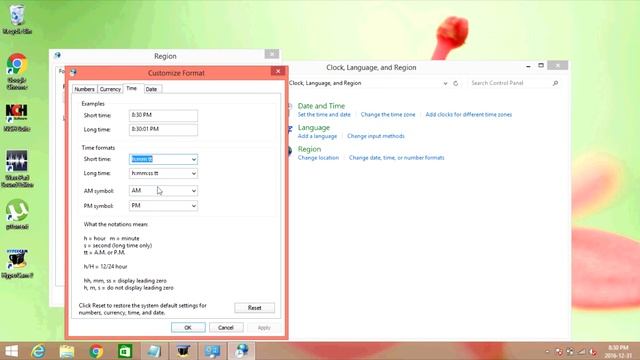The width and height of the screenshot is (640, 360).
Task: Switch to the Numbers tab
Action: tap(84, 89)
